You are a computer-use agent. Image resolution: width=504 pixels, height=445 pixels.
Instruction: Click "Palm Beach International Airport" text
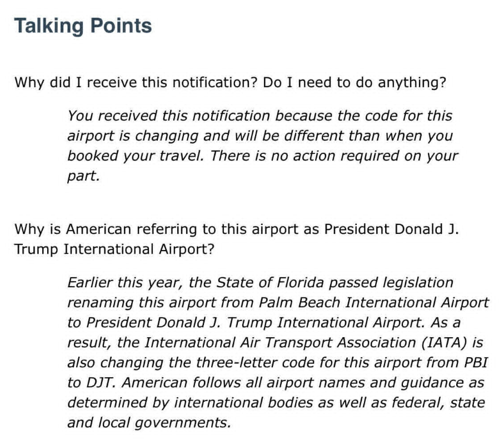pyautogui.click(x=374, y=303)
